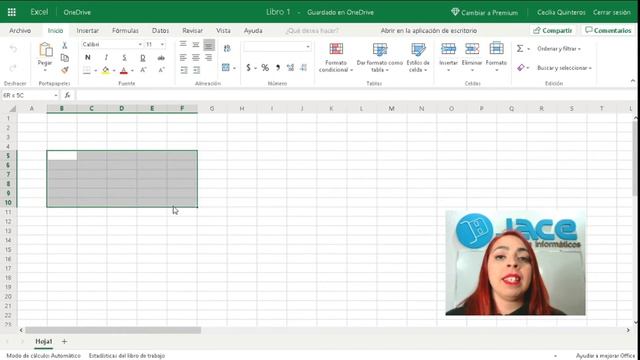Decrease font size with smaller A icon

tap(161, 70)
